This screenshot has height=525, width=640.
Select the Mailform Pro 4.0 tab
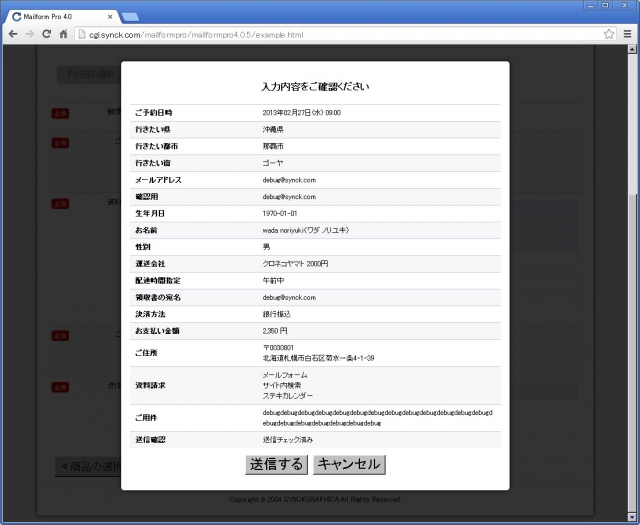click(58, 16)
